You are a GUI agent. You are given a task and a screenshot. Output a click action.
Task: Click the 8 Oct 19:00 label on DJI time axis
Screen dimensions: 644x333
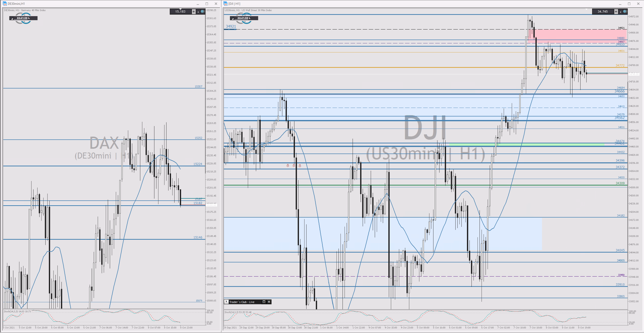[x=584, y=327]
